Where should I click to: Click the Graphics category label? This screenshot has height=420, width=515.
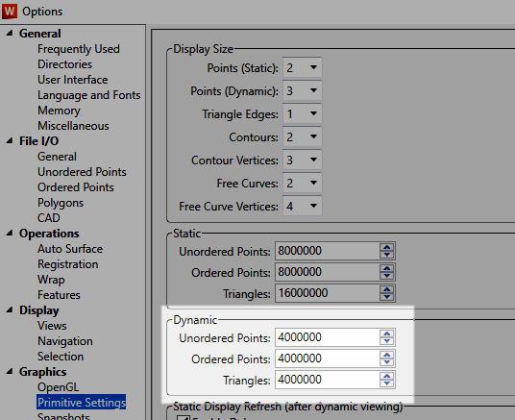point(42,372)
